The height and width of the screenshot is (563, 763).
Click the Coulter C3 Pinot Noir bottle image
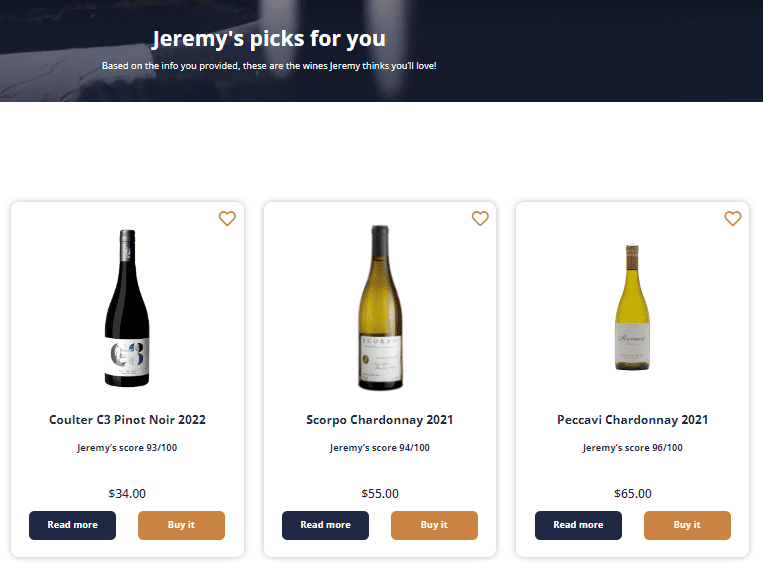127,308
